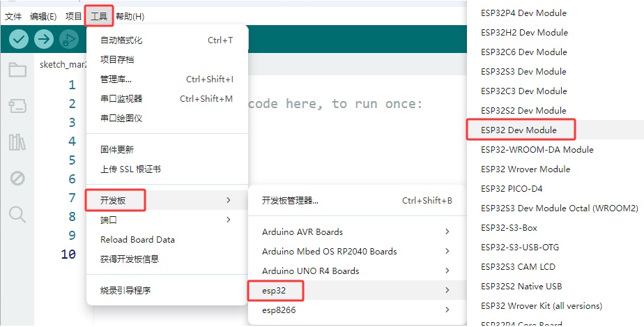Select 自动格式化 menu entry
The image size is (644, 327).
[x=167, y=40]
